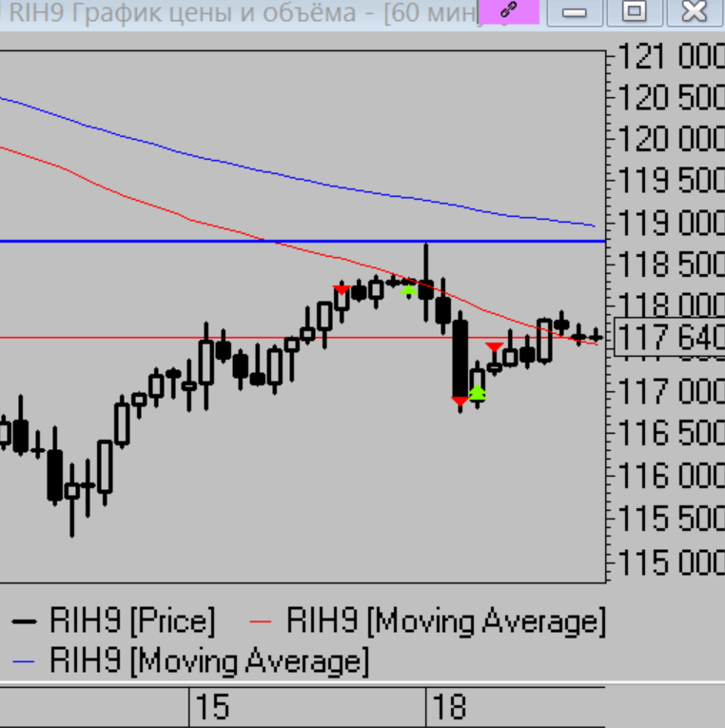Select the red RIH9 [Moving Average] legend entry
The height and width of the screenshot is (728, 725).
tap(445, 621)
